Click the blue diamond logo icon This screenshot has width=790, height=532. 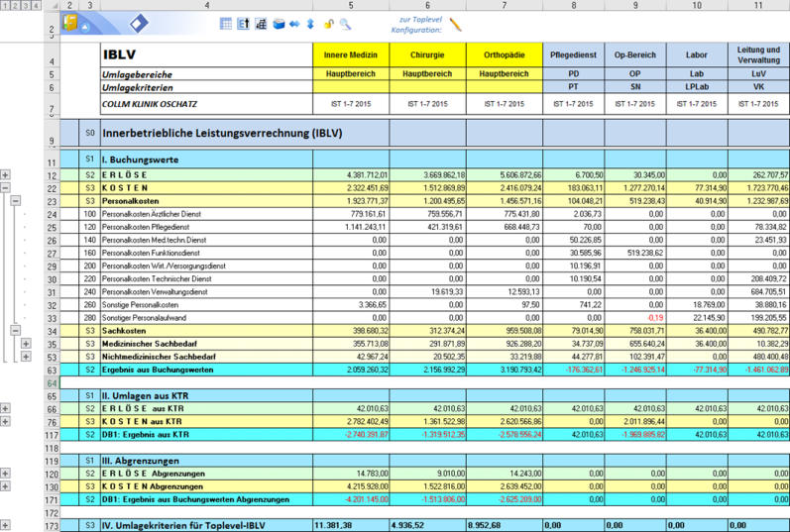pos(138,24)
